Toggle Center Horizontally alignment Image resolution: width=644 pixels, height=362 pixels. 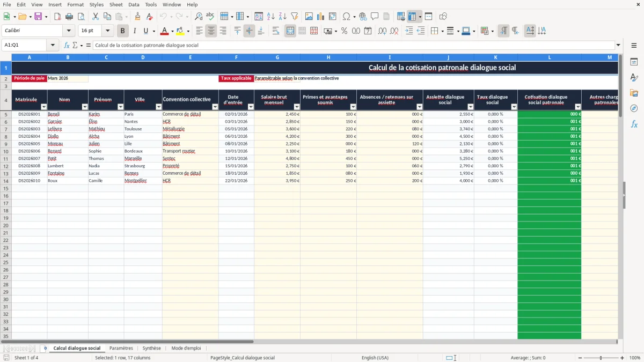211,31
